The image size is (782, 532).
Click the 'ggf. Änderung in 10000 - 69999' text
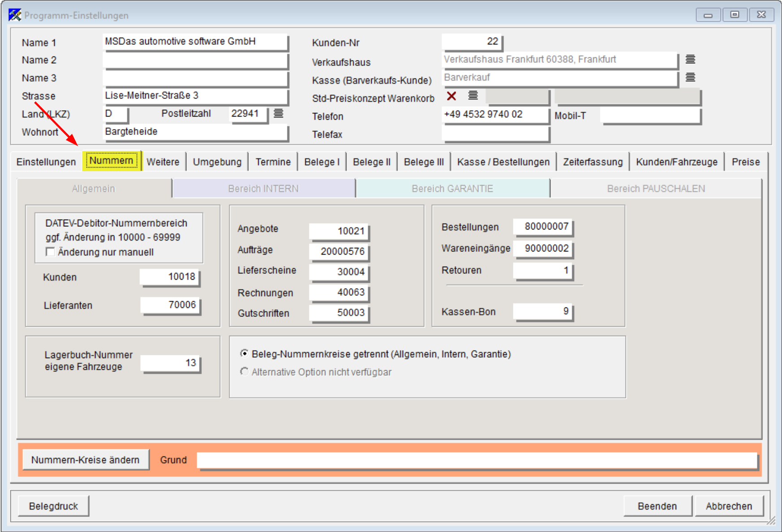(113, 237)
